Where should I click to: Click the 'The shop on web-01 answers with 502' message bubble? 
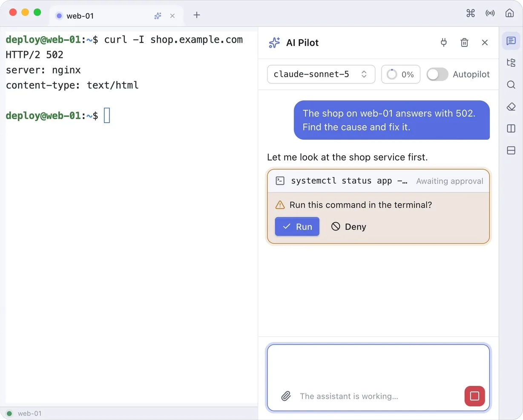[392, 120]
